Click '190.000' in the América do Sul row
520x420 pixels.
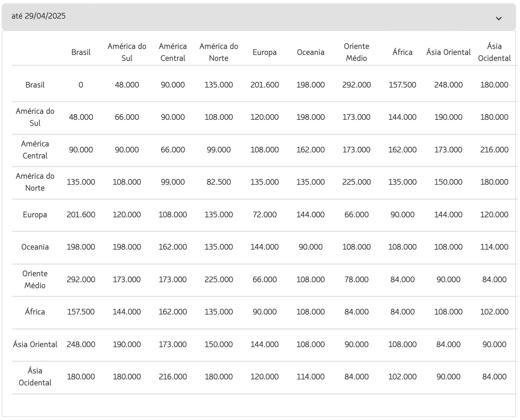point(448,117)
